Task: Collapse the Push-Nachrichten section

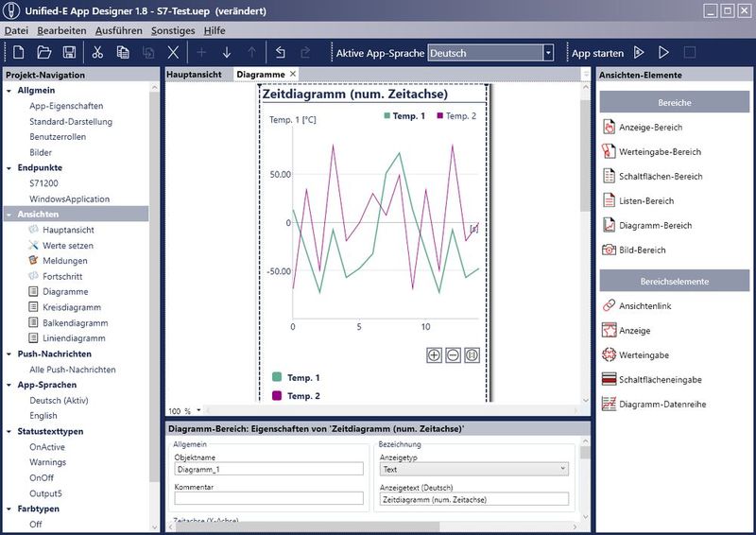Action: (x=9, y=354)
